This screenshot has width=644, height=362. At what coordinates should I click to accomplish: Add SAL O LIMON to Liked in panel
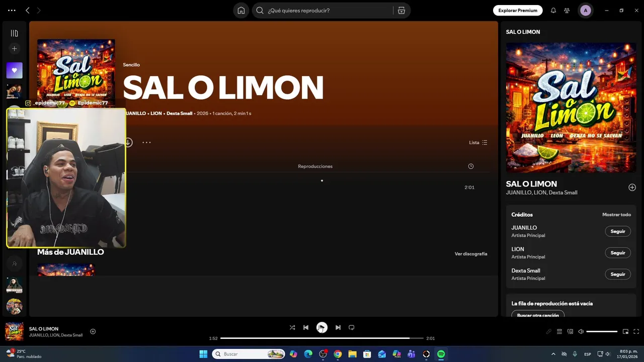632,188
